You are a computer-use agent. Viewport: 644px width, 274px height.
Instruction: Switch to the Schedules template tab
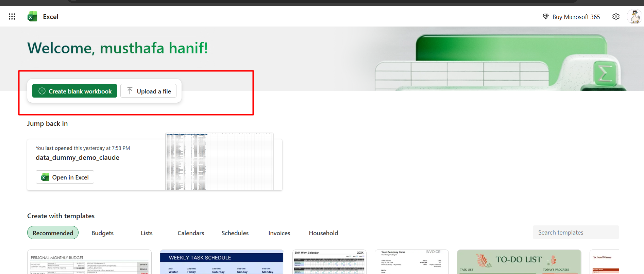(x=235, y=233)
